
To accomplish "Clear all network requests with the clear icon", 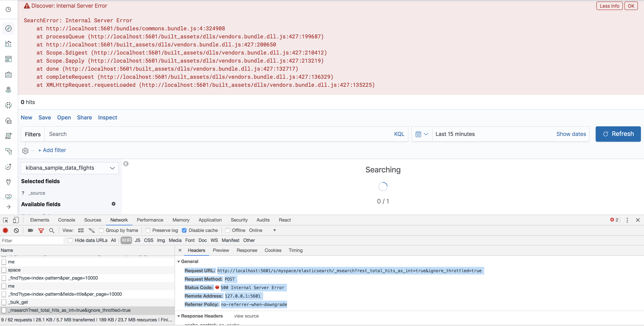I will [16, 230].
